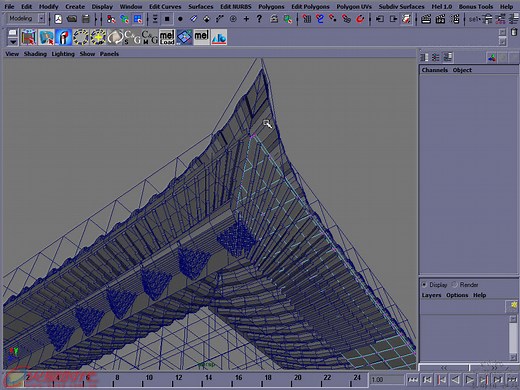Open the Options menu in layer editor
The height and width of the screenshot is (390, 520).
[x=457, y=295]
